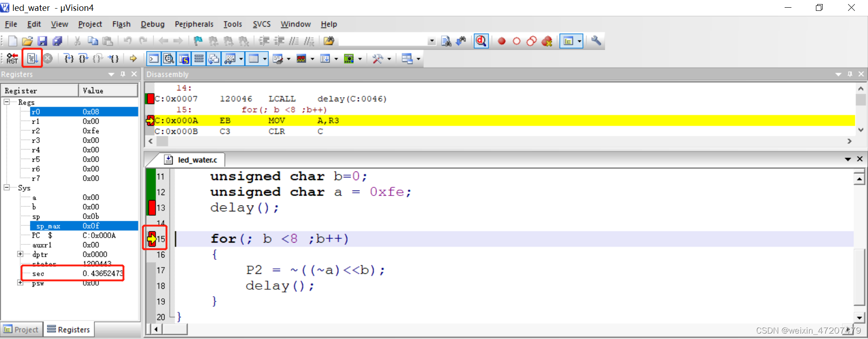868x339 pixels.
Task: Click the RST reset CPU icon
Action: [12, 58]
